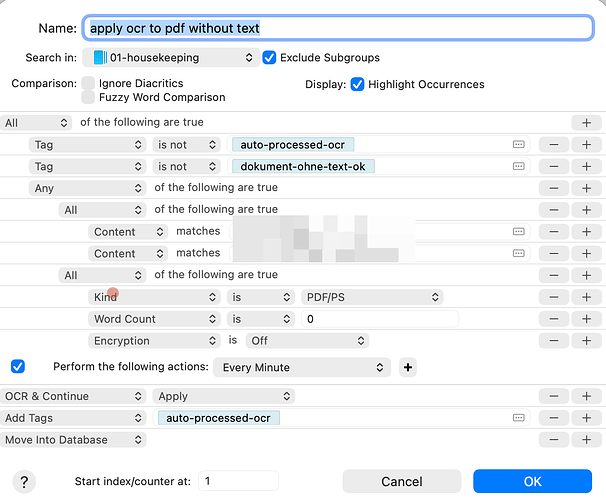Add condition after the 'Any' group row
The width and height of the screenshot is (606, 500).
[586, 188]
